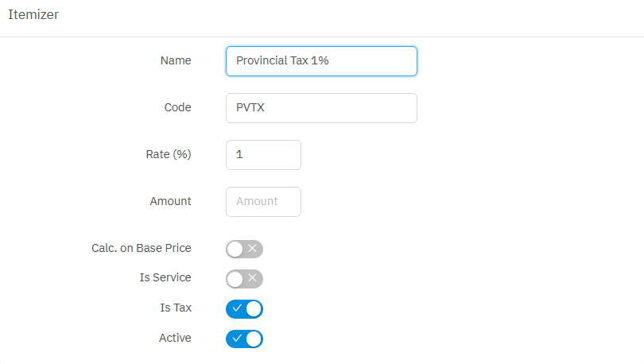Click the X icon inside Is Service switch
The image size is (644, 364).
[x=252, y=279]
